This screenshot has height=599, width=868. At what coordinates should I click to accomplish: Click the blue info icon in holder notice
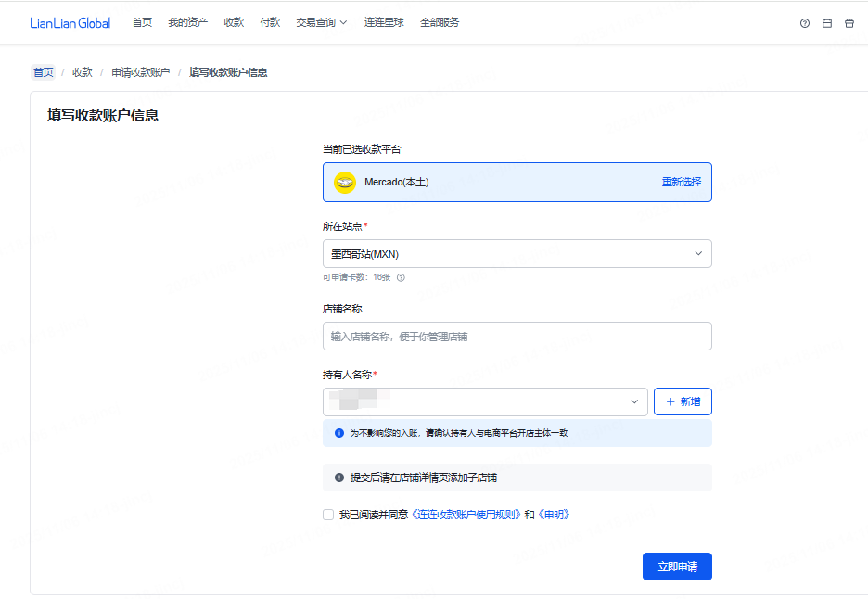click(339, 433)
